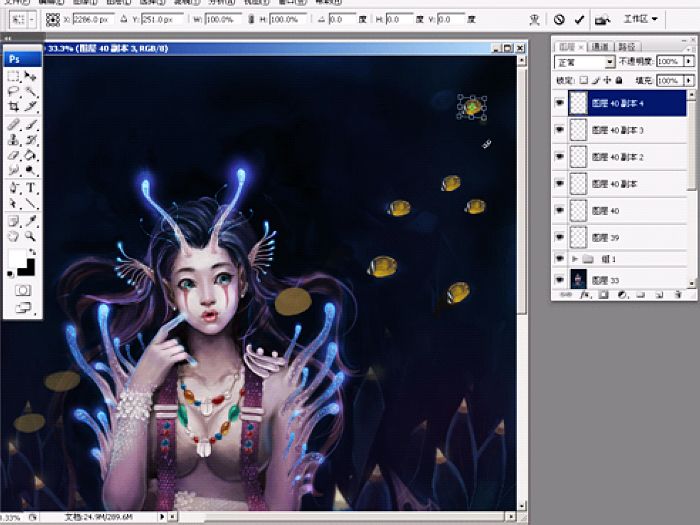Switch to warp mode in options bar
700x525 pixels.
[534, 20]
